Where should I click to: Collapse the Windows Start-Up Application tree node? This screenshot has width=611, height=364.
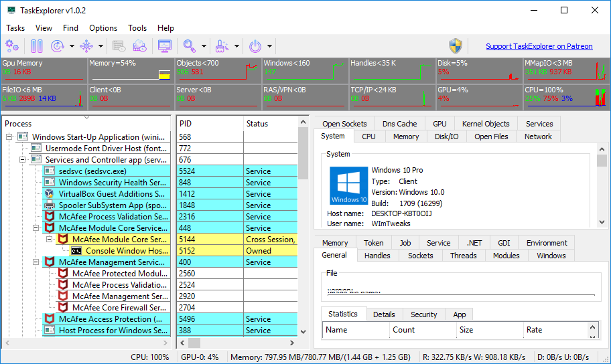pyautogui.click(x=9, y=136)
